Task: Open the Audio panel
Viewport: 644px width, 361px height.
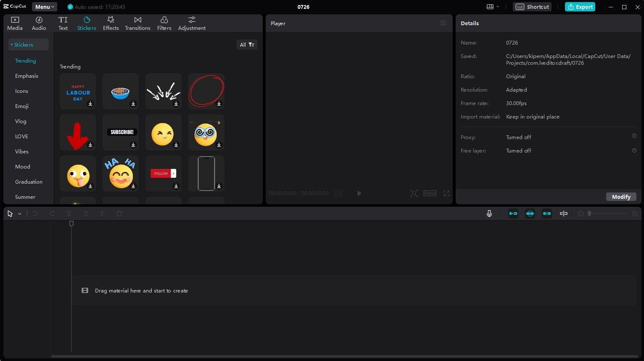Action: [39, 23]
